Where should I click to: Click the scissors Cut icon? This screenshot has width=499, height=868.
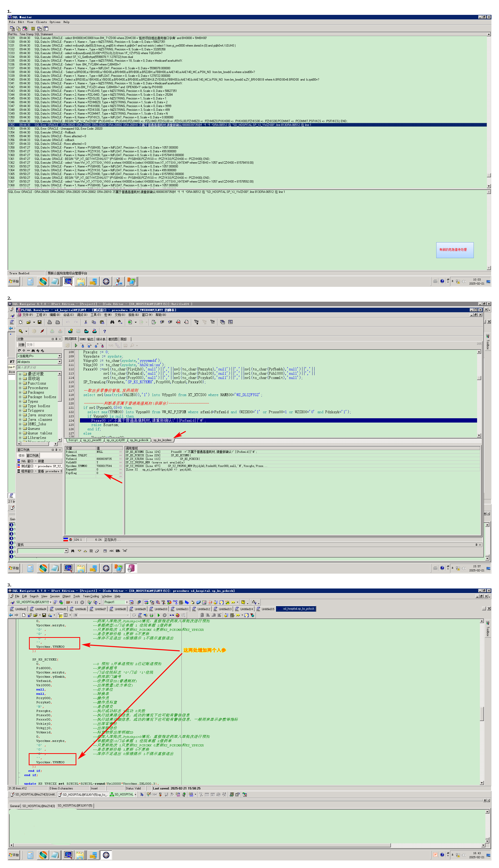86,322
